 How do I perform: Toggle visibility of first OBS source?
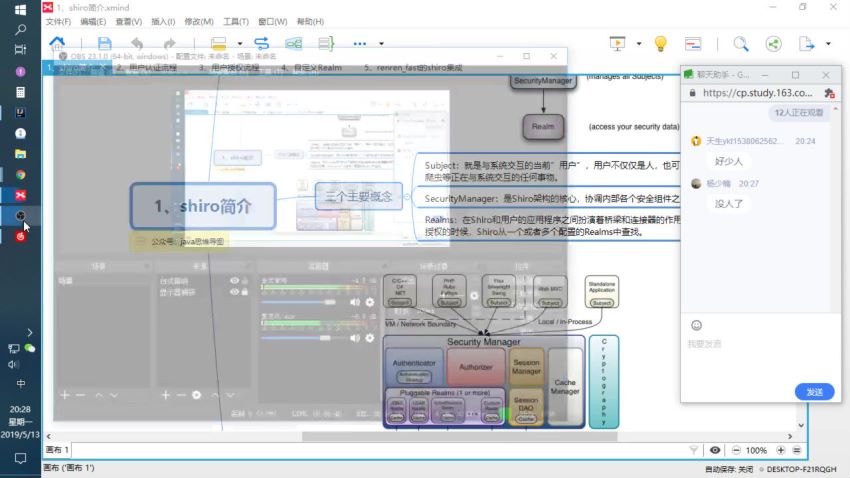pyautogui.click(x=234, y=281)
